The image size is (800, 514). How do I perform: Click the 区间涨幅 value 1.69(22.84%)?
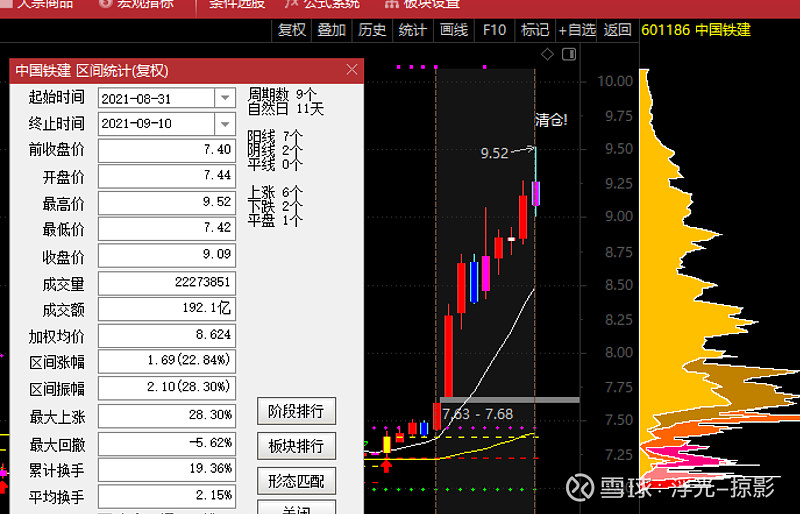[x=167, y=361]
